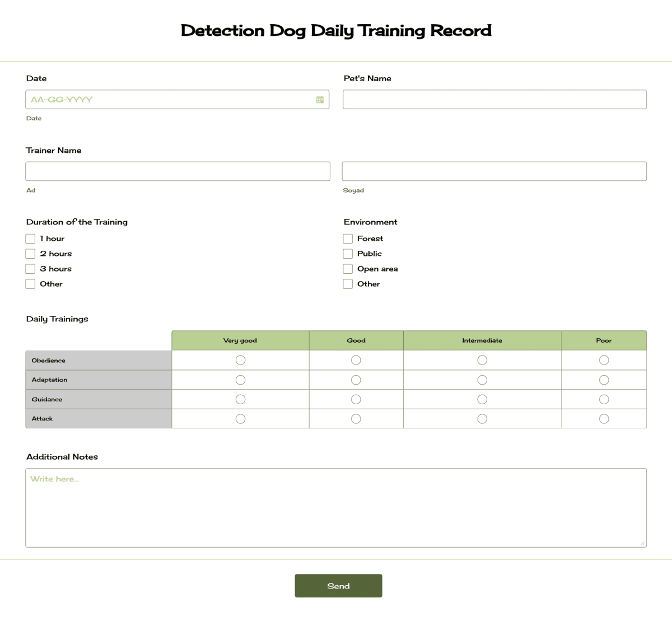Rate Adaptation as Good

click(356, 380)
